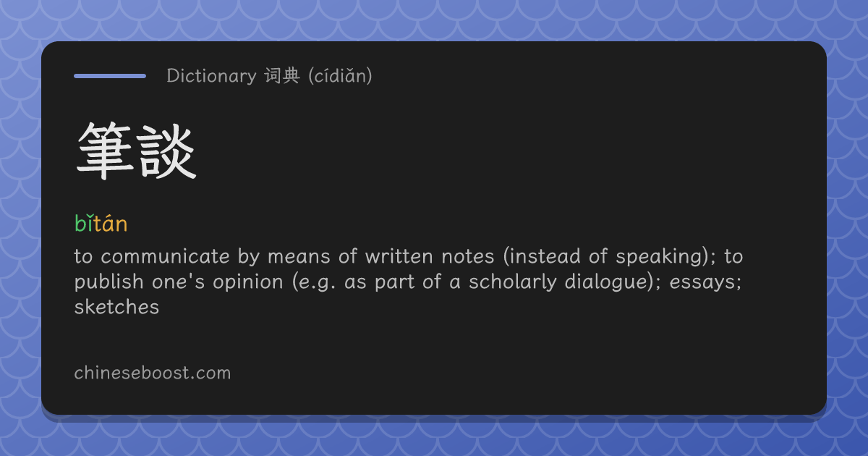Screen dimensions: 868x456
Task: Click the '(e.g.' abbreviation in the definition
Action: [x=315, y=282]
